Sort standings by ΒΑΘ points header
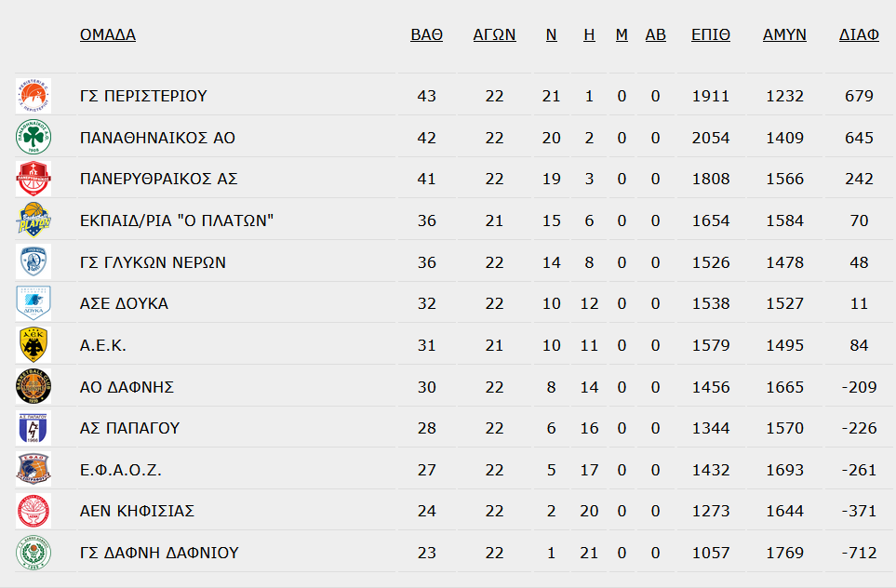The height and width of the screenshot is (588, 896). tap(426, 34)
